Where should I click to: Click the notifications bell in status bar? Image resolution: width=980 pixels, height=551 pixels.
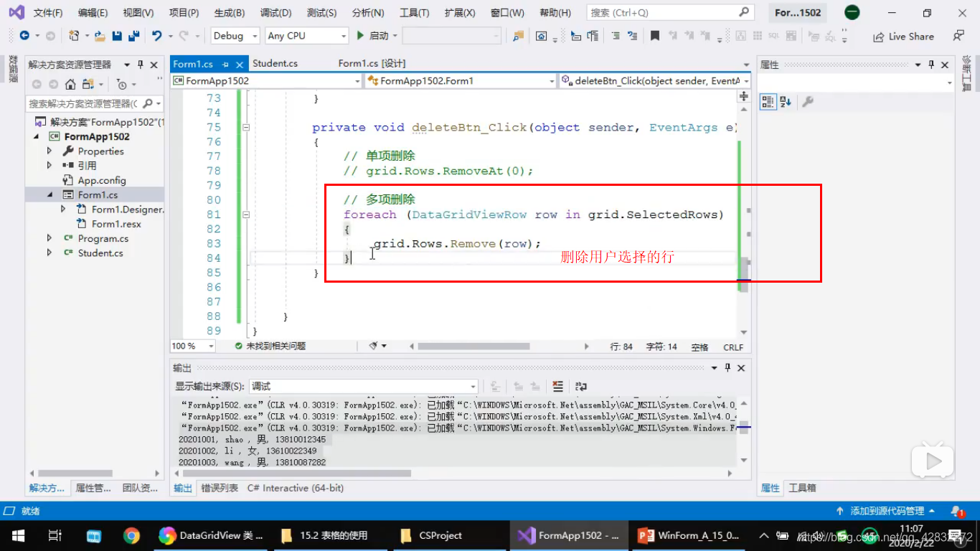point(957,511)
